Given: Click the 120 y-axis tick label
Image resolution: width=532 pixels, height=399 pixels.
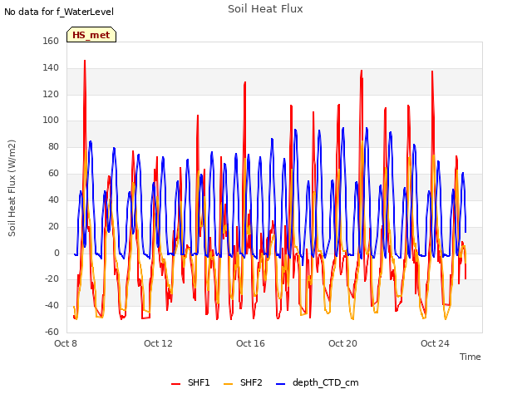Looking at the screenshot, I should pyautogui.click(x=51, y=94).
